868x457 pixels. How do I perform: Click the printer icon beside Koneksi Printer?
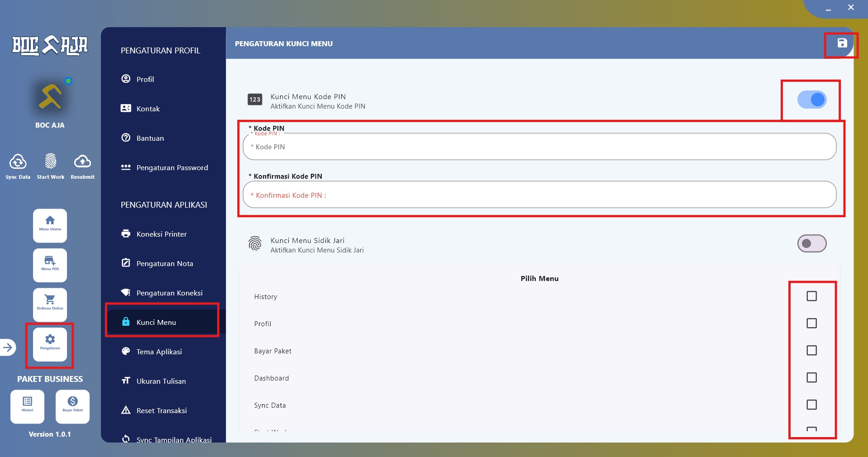126,233
